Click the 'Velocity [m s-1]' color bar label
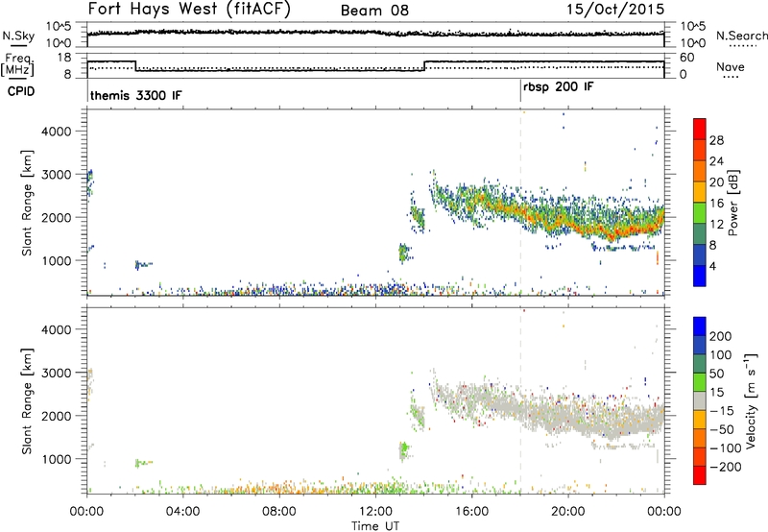Screen dimensions: 768x532 click(x=751, y=400)
